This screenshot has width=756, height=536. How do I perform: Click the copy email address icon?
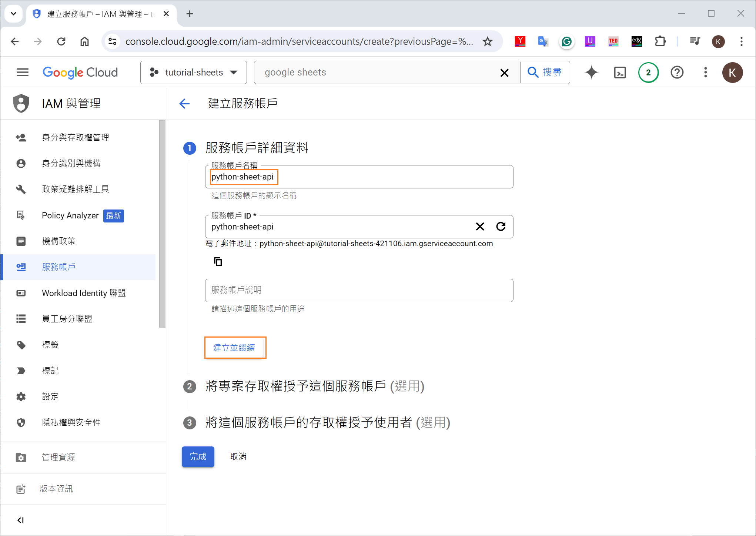click(218, 262)
